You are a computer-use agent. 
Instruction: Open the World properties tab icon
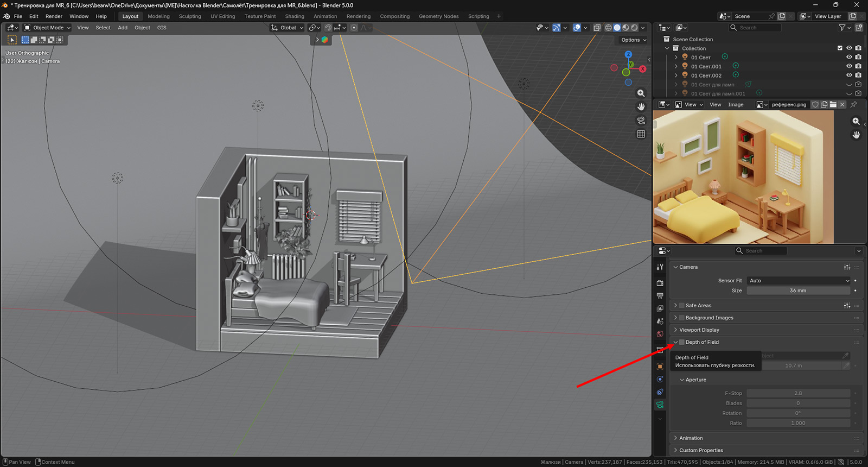(660, 334)
